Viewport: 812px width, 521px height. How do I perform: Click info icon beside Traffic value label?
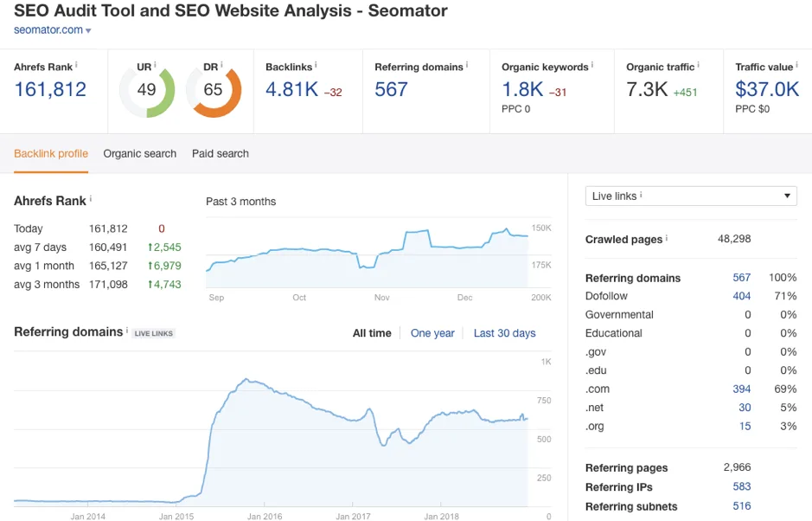(x=797, y=65)
